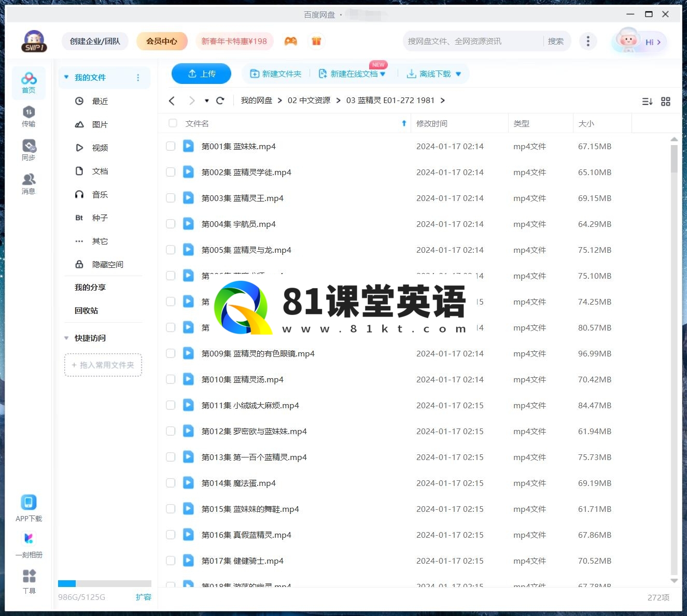
Task: Focus the 搜网盘文件 search input
Action: point(473,41)
